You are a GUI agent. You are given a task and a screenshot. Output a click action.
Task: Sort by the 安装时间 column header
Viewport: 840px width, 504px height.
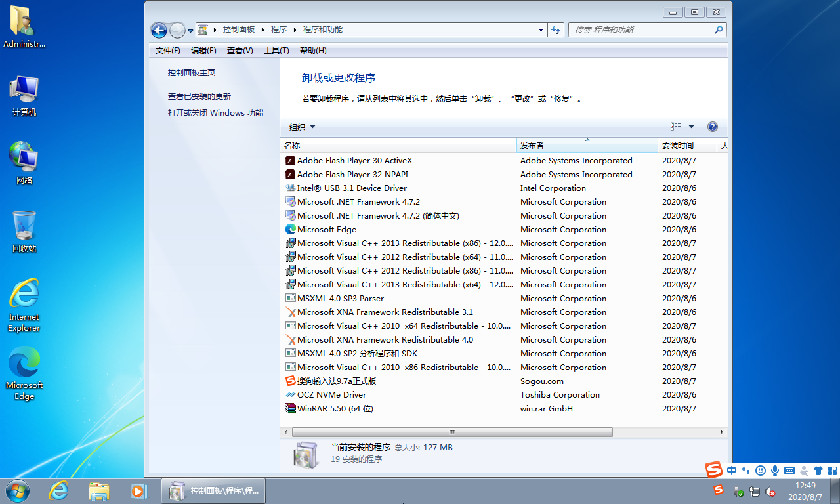click(687, 145)
